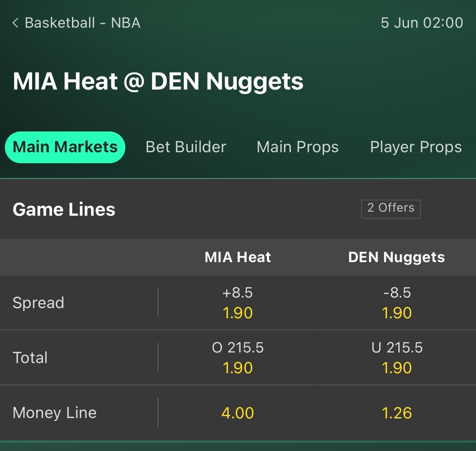Viewport: 476px width, 451px height.
Task: Select the Main Markets tab
Action: (65, 147)
